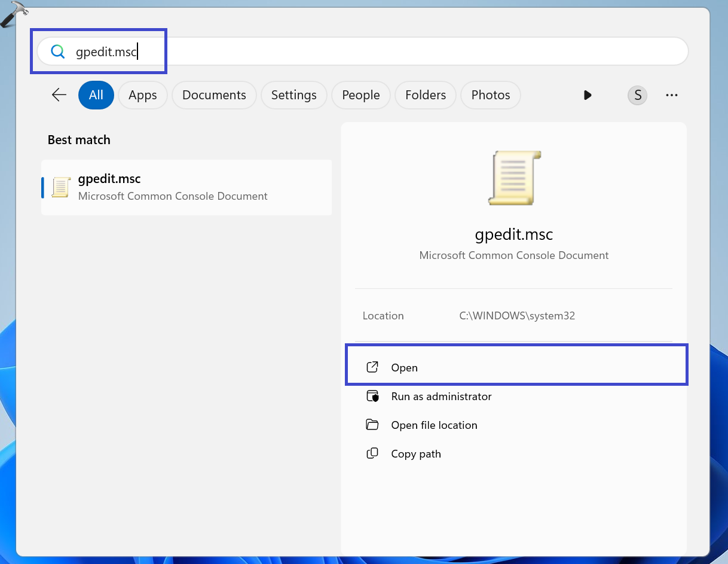Image resolution: width=728 pixels, height=564 pixels.
Task: Click the search magnifier icon
Action: point(57,52)
